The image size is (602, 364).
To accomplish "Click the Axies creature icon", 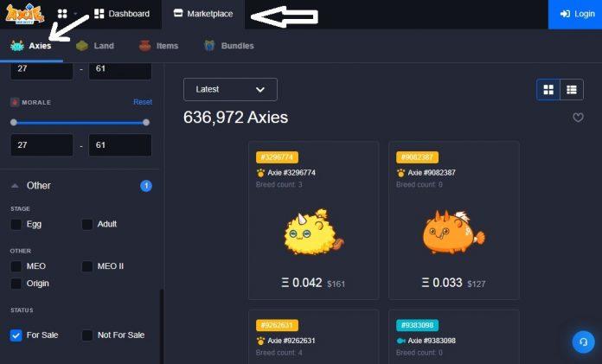I will (x=17, y=46).
